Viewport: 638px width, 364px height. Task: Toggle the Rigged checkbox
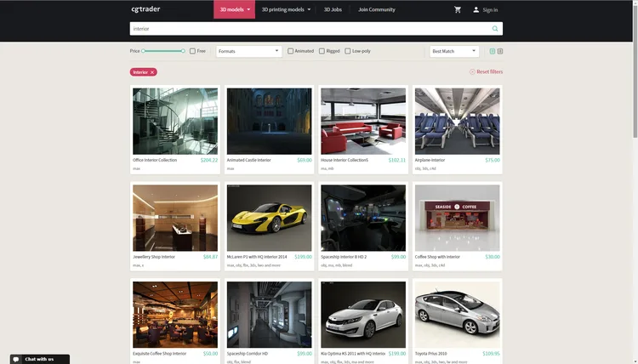pyautogui.click(x=322, y=51)
